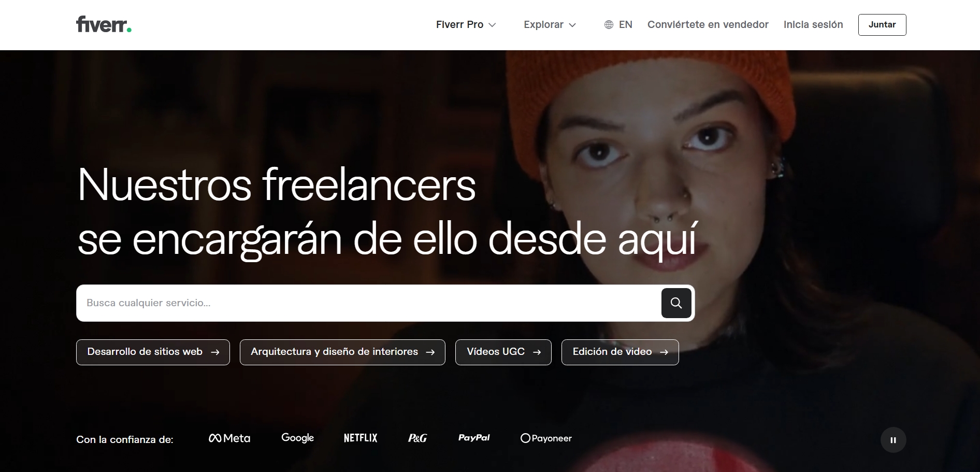This screenshot has width=980, height=472.
Task: Expand the Fiverr Pro dropdown
Action: tap(466, 25)
